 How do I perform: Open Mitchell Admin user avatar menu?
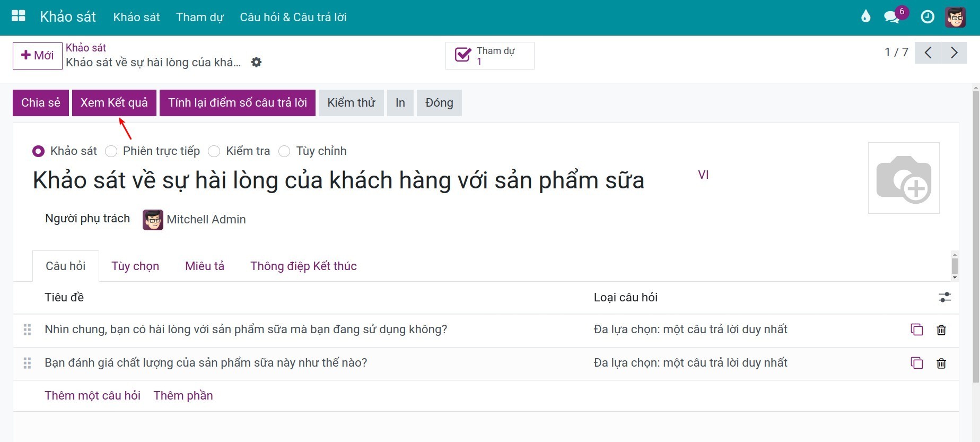(955, 17)
